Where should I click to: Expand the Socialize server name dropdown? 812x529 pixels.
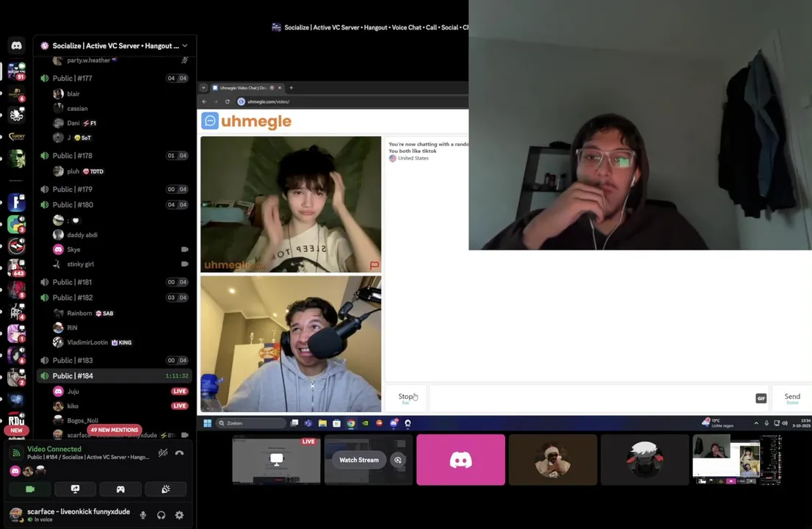(185, 46)
